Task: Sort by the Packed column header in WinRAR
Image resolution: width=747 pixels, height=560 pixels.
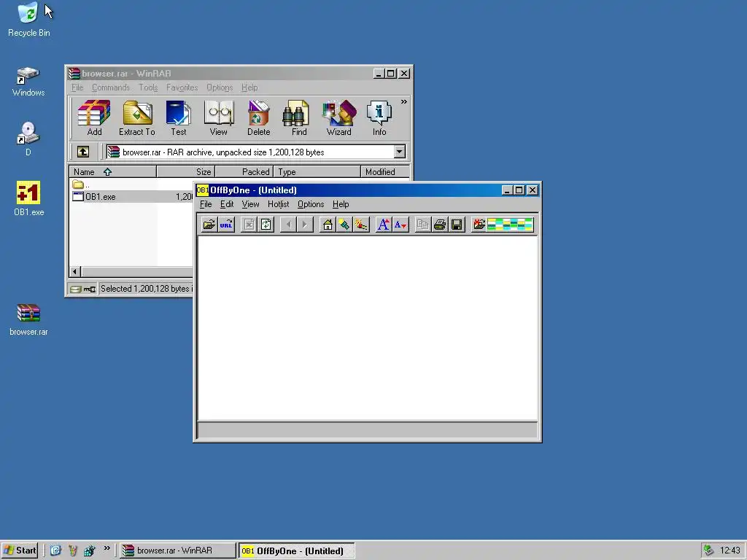Action: coord(244,172)
